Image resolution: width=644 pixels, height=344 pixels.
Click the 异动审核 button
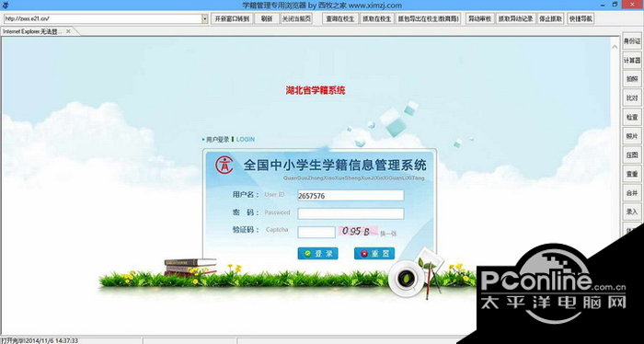(x=479, y=19)
